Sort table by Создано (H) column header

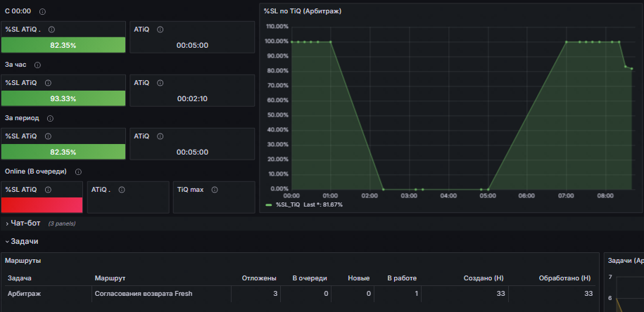(x=484, y=278)
